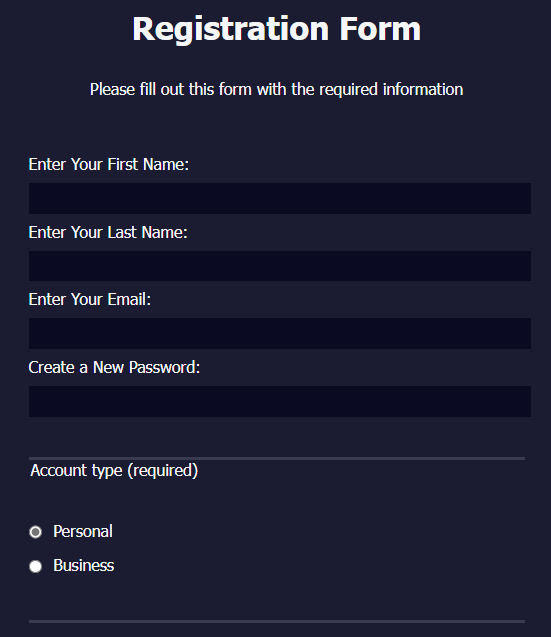551x637 pixels.
Task: Click the 'Please fill out this form' subtitle
Action: click(x=276, y=89)
